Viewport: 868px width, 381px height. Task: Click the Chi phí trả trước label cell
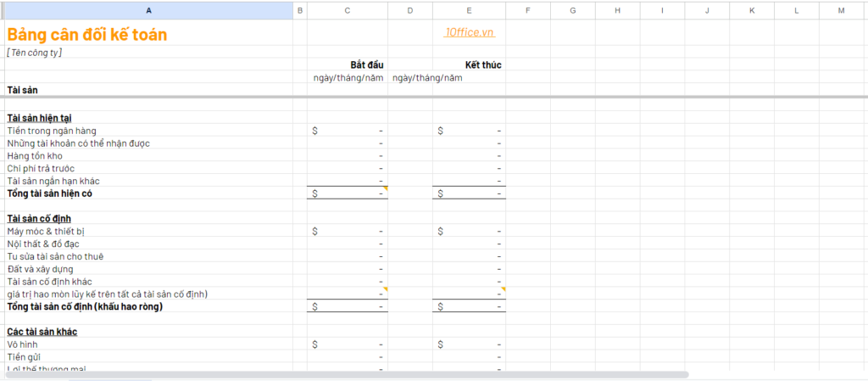(149, 168)
